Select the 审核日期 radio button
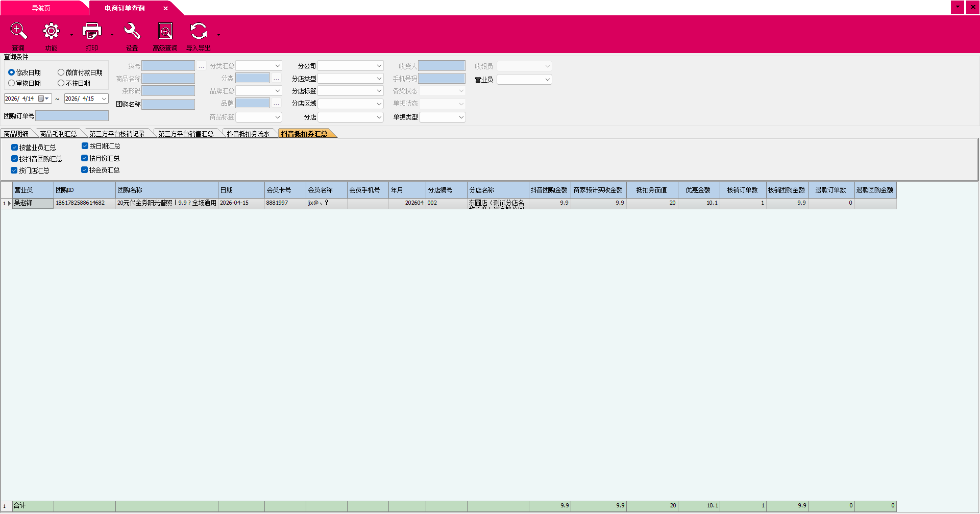Viewport: 980px width, 514px height. [x=12, y=83]
